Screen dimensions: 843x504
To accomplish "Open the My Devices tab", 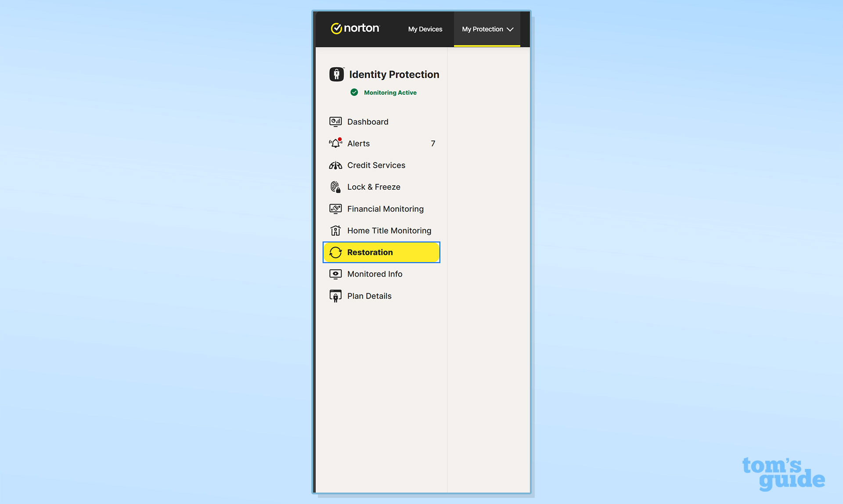I will point(425,29).
